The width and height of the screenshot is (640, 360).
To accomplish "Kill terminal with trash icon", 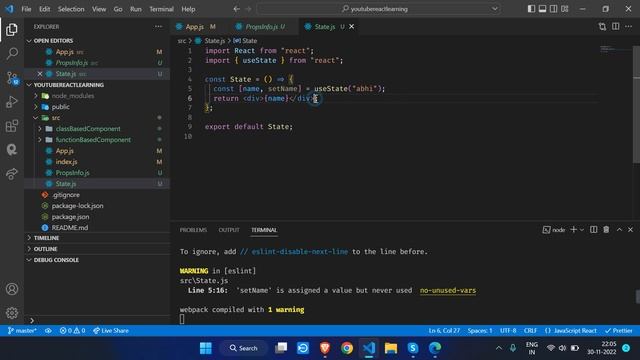I will 606,230.
